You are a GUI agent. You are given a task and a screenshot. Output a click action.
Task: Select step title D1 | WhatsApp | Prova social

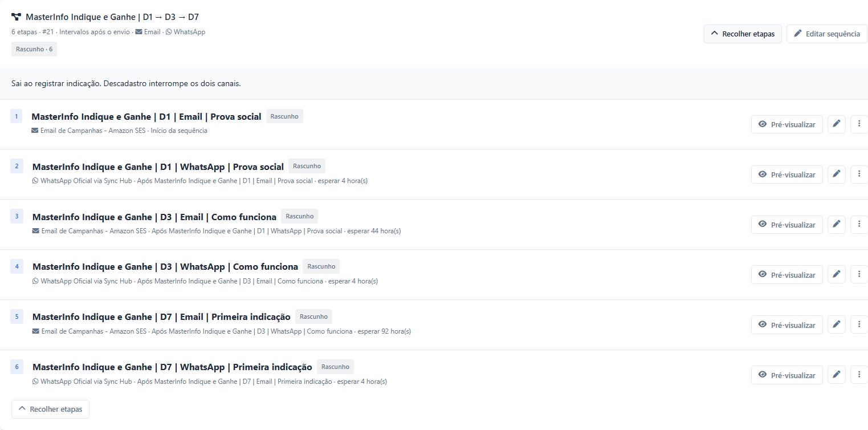158,167
